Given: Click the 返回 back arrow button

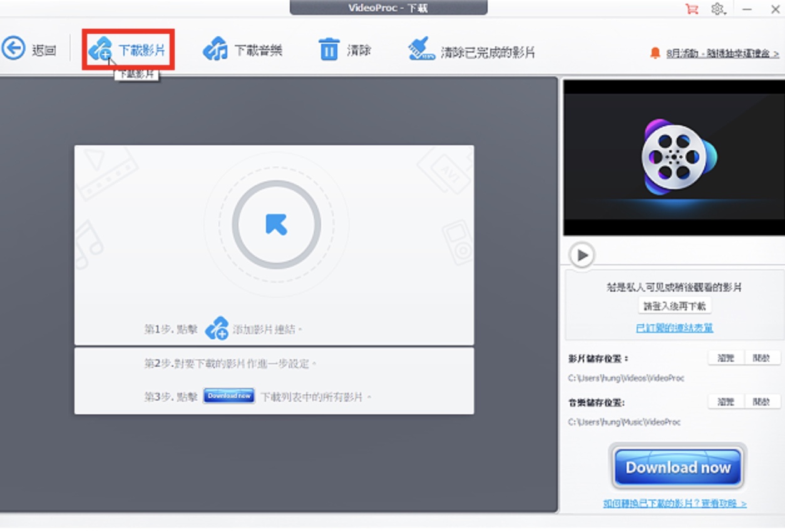Looking at the screenshot, I should [x=29, y=49].
